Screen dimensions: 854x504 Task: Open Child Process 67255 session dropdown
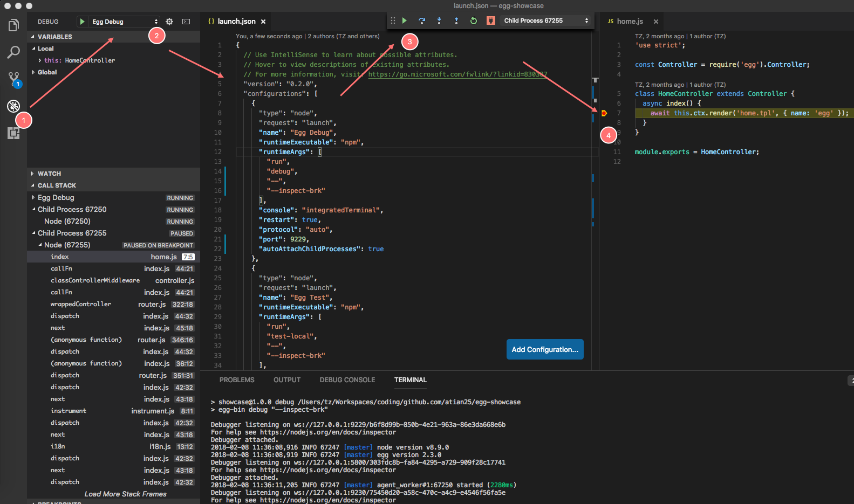click(x=546, y=20)
